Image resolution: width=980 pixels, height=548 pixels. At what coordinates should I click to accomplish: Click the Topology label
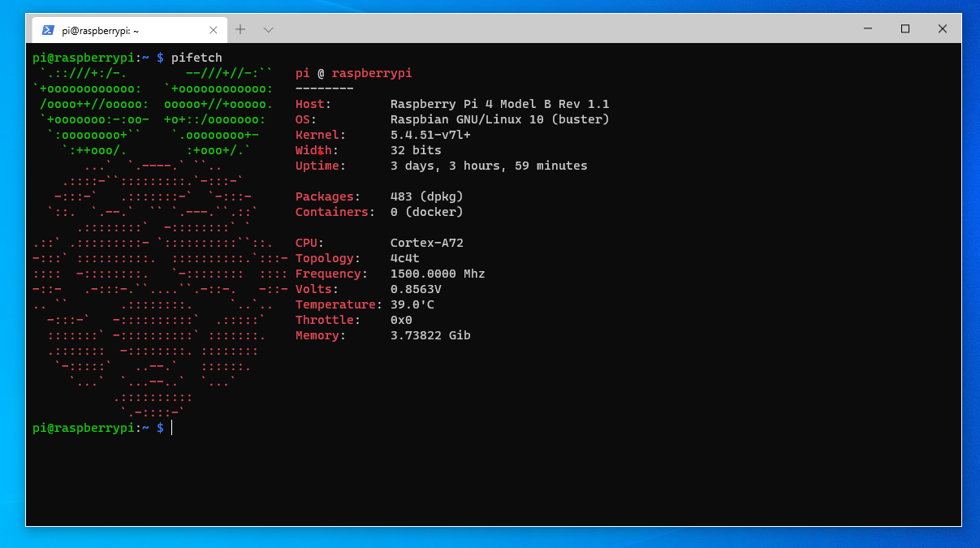coord(327,258)
